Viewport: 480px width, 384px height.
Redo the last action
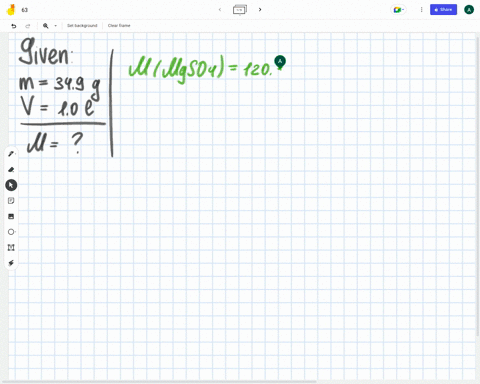tap(28, 26)
